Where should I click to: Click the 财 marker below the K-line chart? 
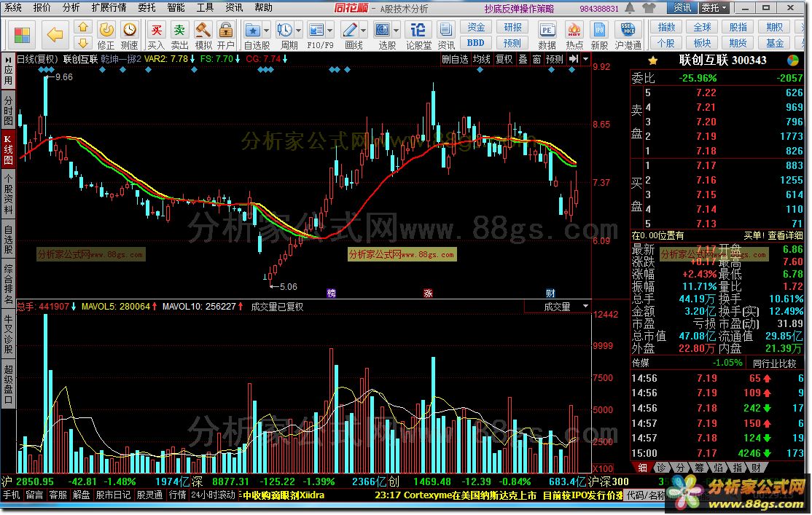click(x=550, y=294)
